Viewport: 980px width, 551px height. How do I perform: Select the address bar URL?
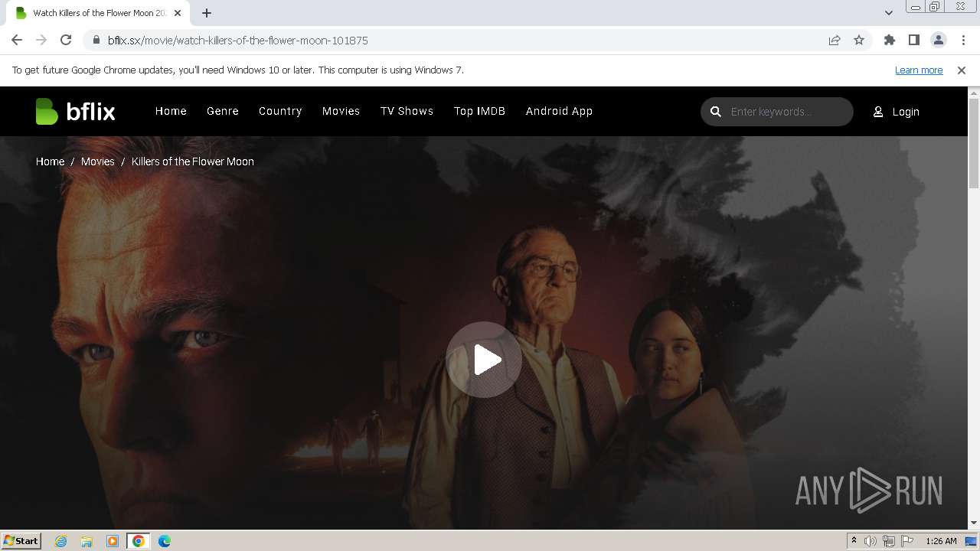coord(238,41)
